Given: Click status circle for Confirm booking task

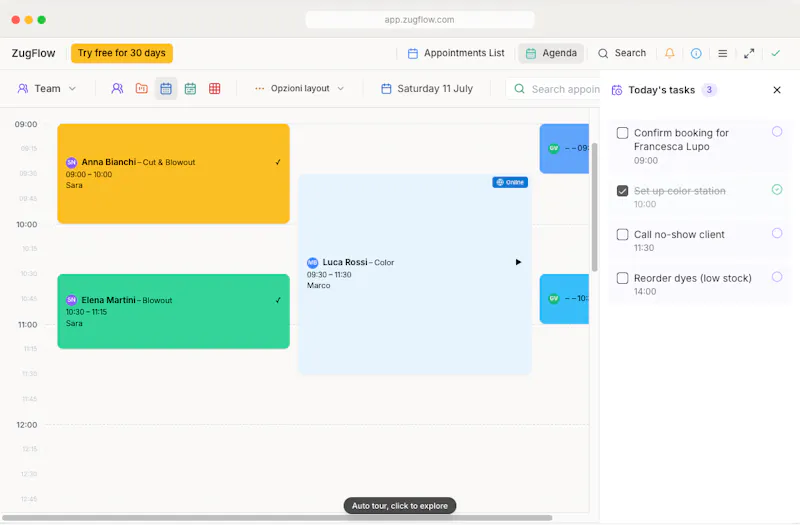Looking at the screenshot, I should 777,132.
